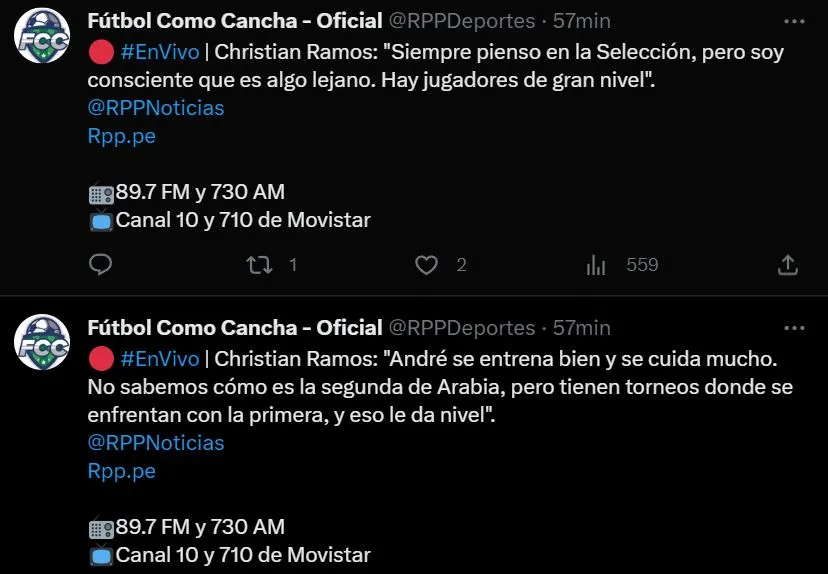The image size is (828, 574).
Task: Reply to the Selección tweet
Action: click(100, 265)
